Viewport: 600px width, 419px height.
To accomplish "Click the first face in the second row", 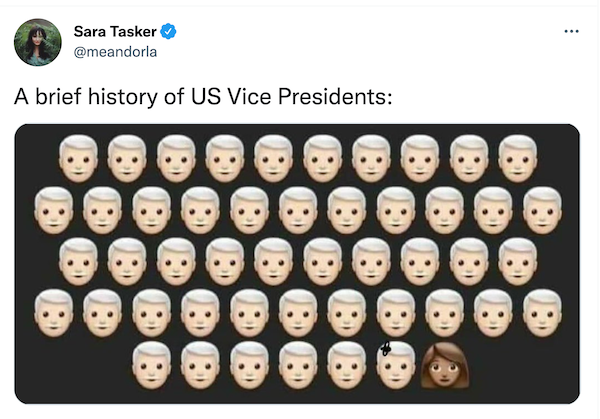I will coord(54,210).
